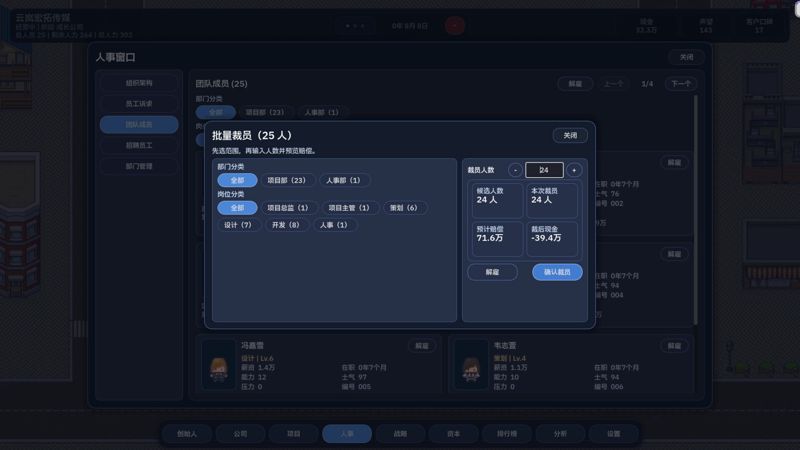Click the 1/4 page indicator
Viewport: 800px width, 450px height.
pyautogui.click(x=647, y=84)
